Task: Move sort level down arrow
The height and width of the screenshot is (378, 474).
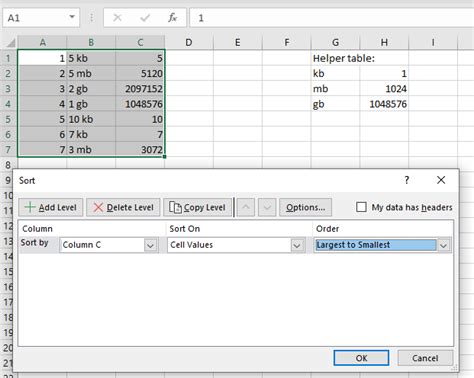Action: [267, 207]
